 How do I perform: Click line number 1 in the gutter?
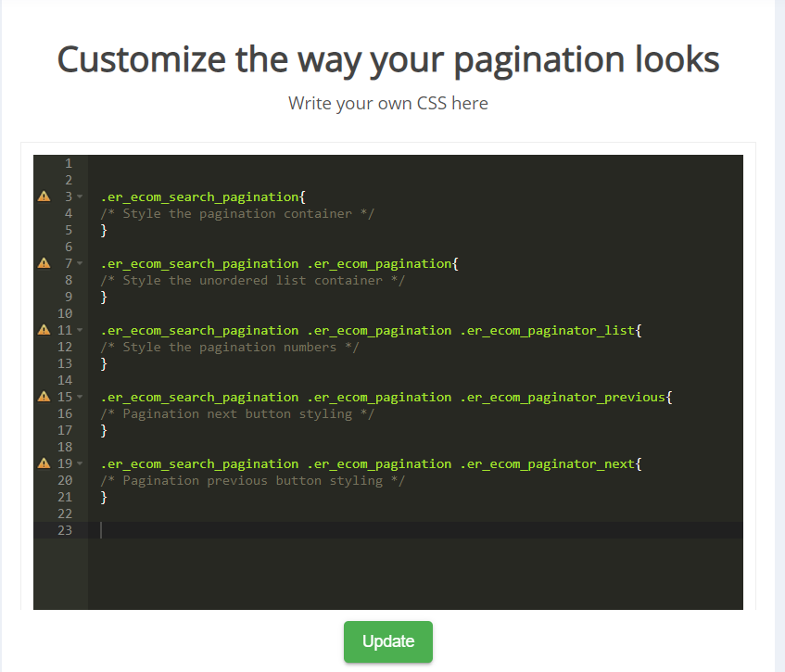(x=68, y=163)
